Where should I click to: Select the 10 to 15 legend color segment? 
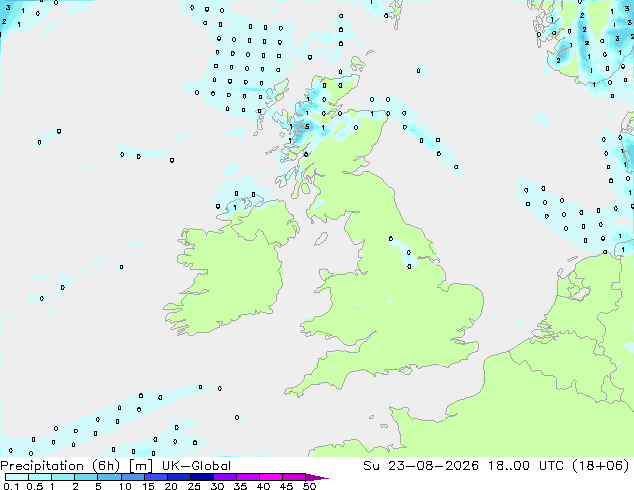[132, 477]
